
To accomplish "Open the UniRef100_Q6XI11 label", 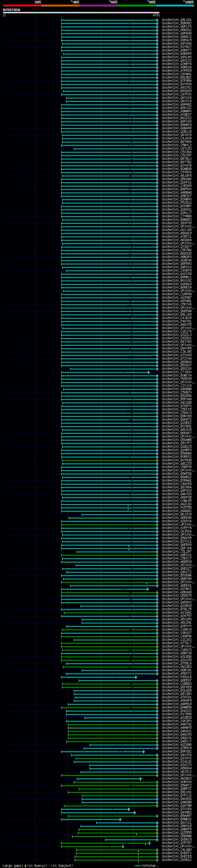I will point(177,822).
